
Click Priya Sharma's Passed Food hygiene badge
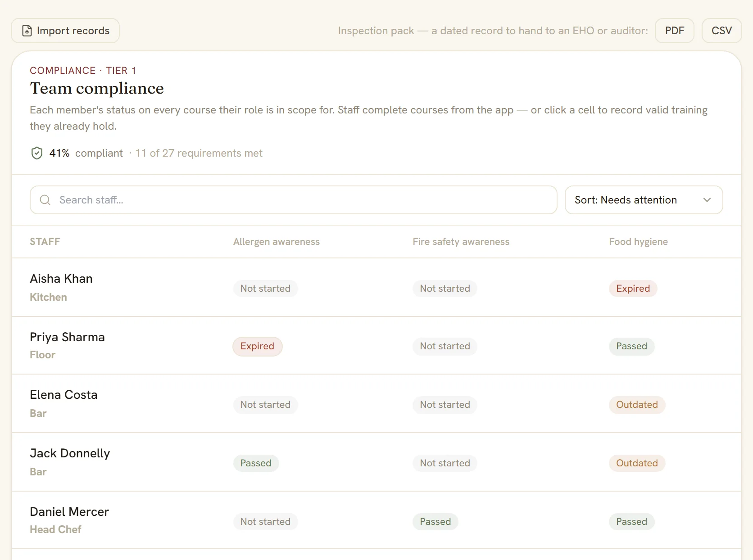[631, 346]
